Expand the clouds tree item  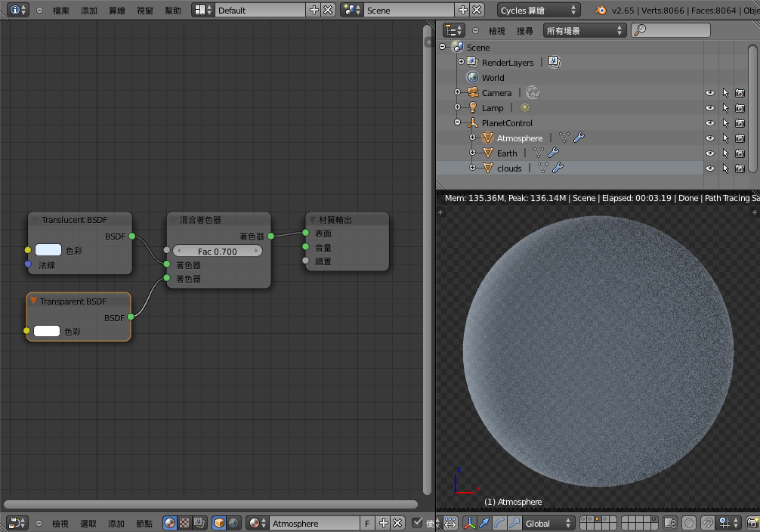[472, 169]
